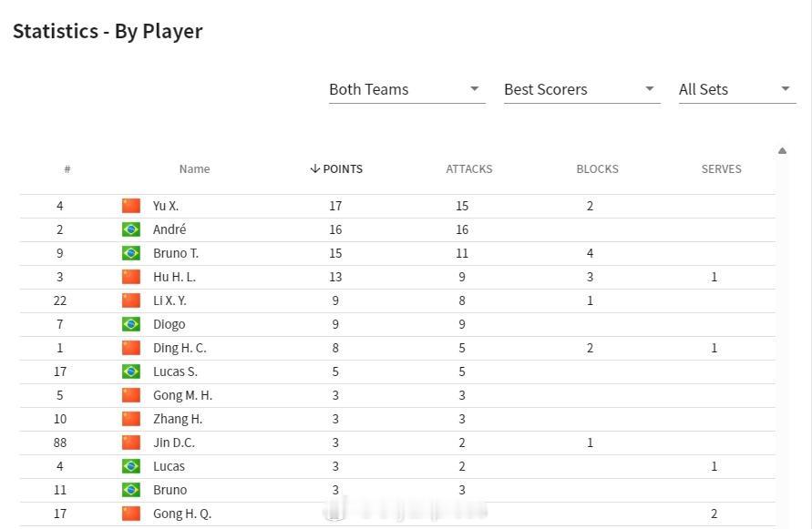Click China flag beside Jin D.C.

click(131, 443)
